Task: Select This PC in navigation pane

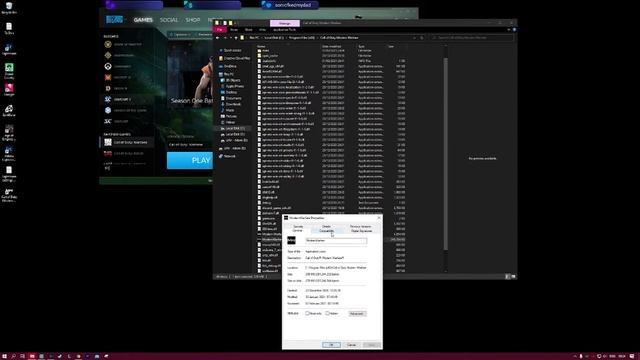Action: 229,74
